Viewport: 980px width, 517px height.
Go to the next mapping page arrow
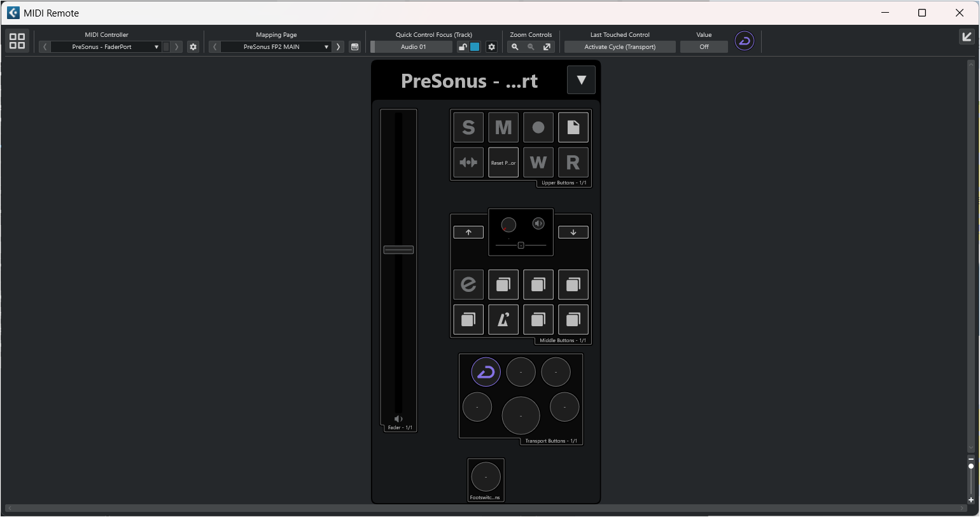tap(338, 47)
